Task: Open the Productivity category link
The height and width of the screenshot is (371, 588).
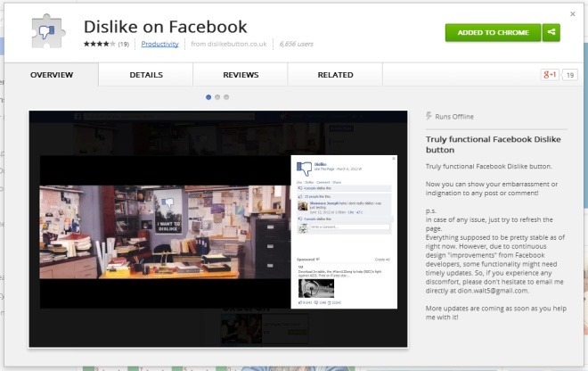Action: click(x=160, y=44)
